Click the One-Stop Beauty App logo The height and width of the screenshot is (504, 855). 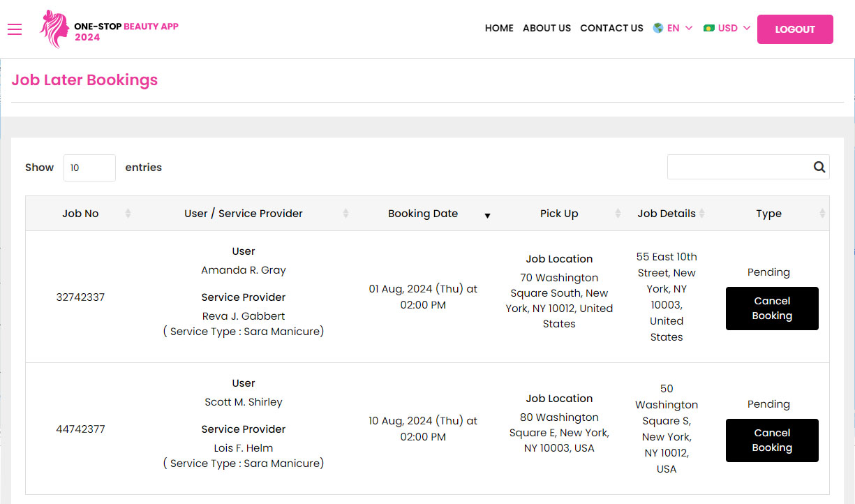point(110,29)
